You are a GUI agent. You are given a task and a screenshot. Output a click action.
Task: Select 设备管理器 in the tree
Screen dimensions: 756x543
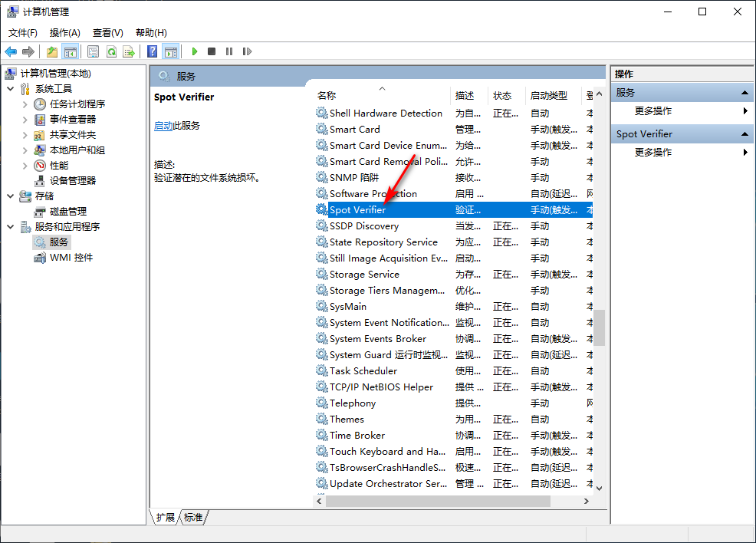[x=73, y=181]
